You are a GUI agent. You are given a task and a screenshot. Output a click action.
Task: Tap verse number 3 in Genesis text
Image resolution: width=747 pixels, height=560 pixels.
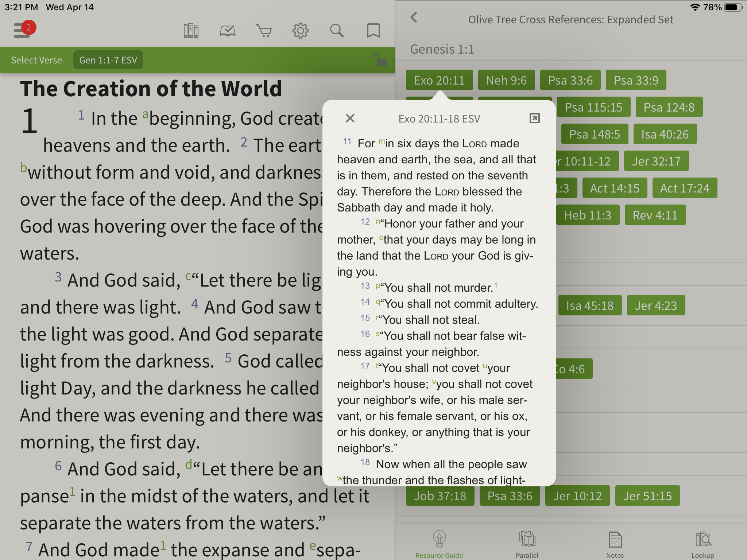tap(58, 276)
